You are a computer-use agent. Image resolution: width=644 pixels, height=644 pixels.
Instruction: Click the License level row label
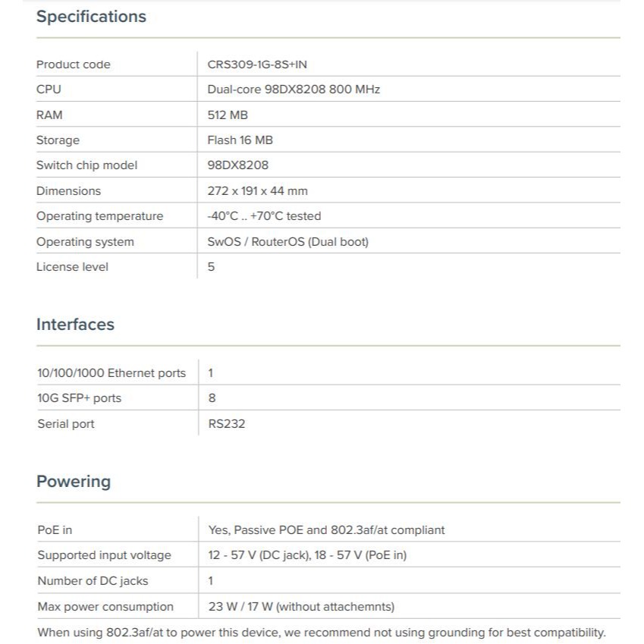pyautogui.click(x=72, y=267)
